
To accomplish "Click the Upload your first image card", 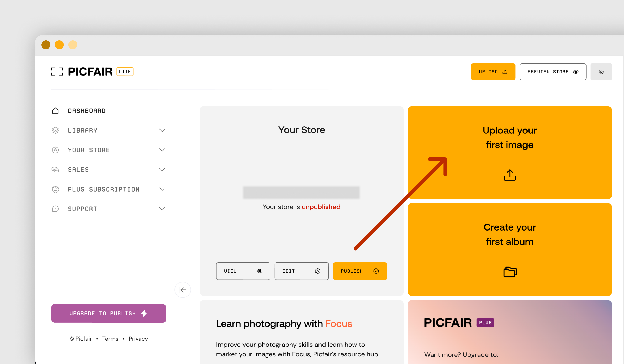I will pyautogui.click(x=510, y=153).
